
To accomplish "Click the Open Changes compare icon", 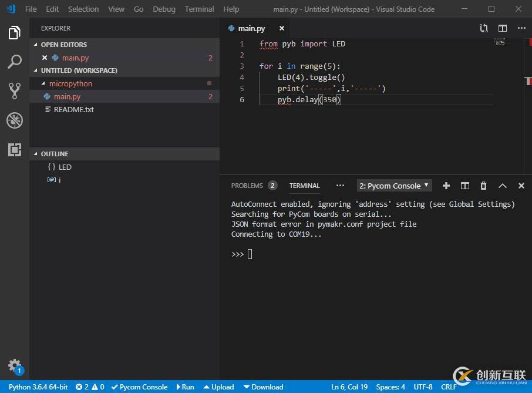I will click(484, 28).
